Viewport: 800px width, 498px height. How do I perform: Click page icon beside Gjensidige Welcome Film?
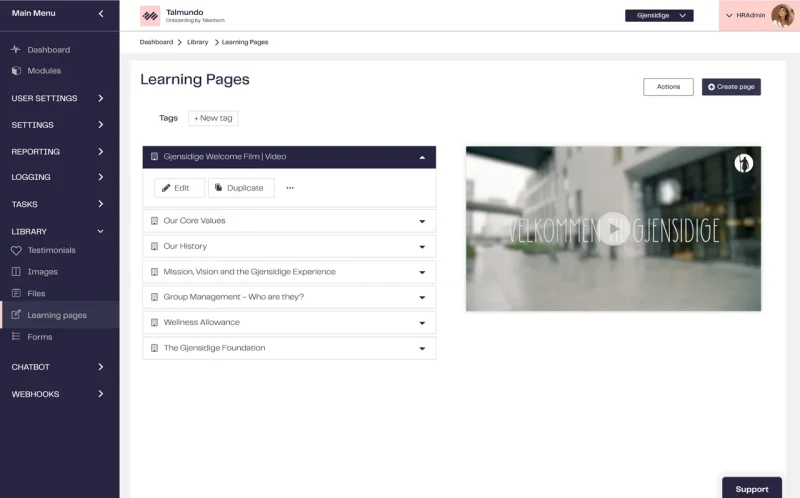click(x=154, y=157)
